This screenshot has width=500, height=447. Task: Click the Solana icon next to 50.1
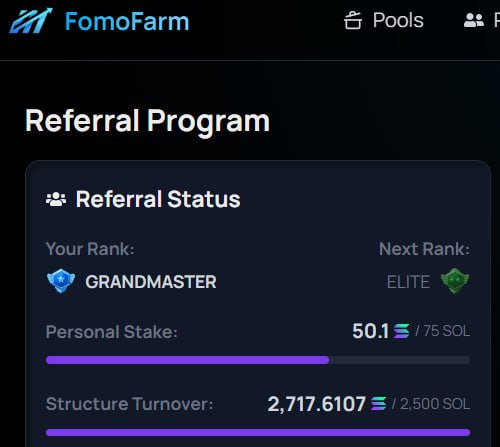(401, 331)
